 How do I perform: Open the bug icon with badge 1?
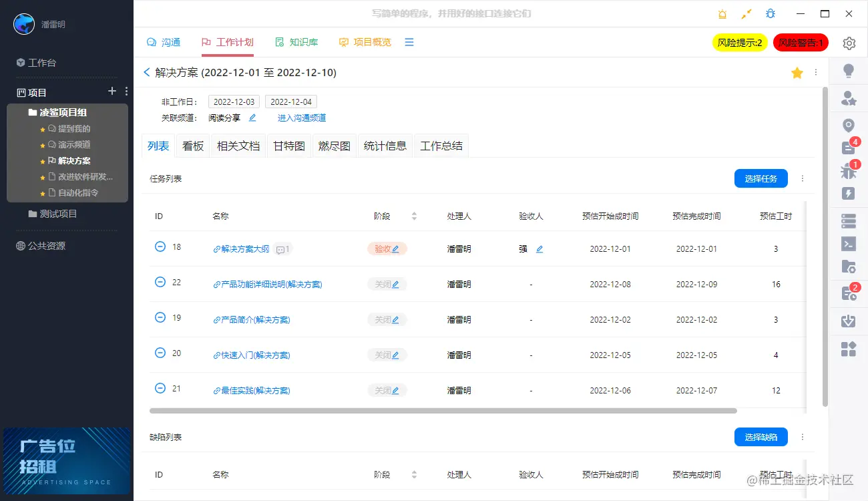[849, 171]
